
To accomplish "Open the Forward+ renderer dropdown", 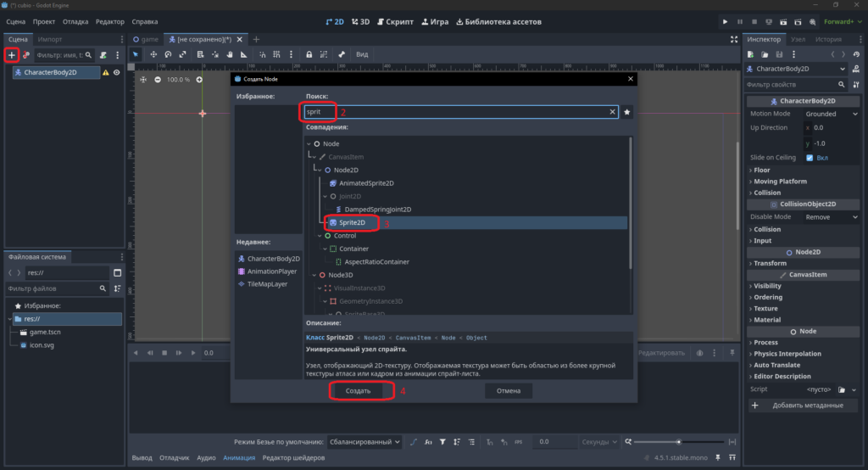I will coord(843,21).
